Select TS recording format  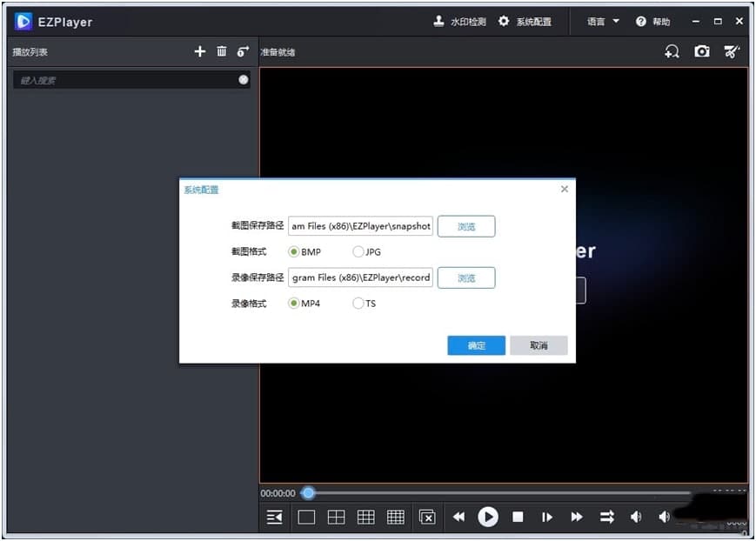coord(357,303)
